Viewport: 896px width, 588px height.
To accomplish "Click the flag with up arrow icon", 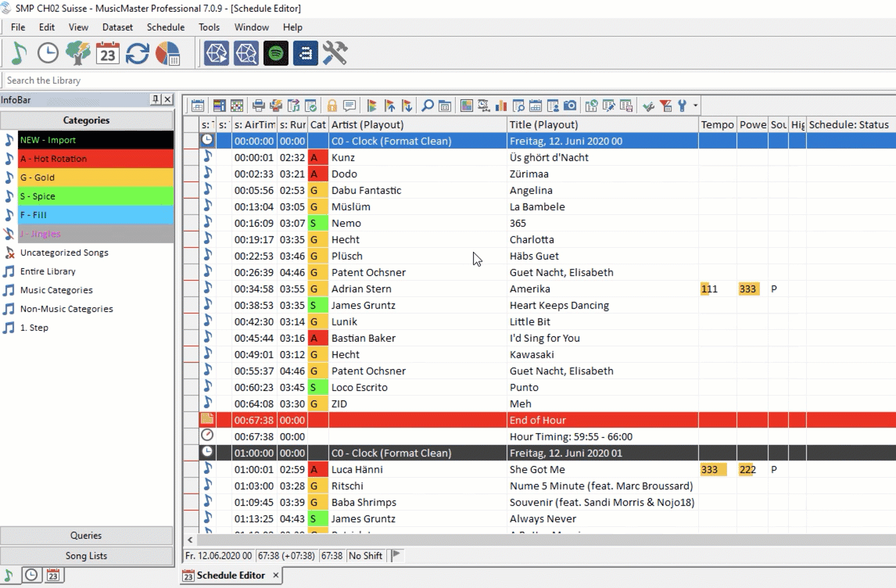I will (x=389, y=106).
